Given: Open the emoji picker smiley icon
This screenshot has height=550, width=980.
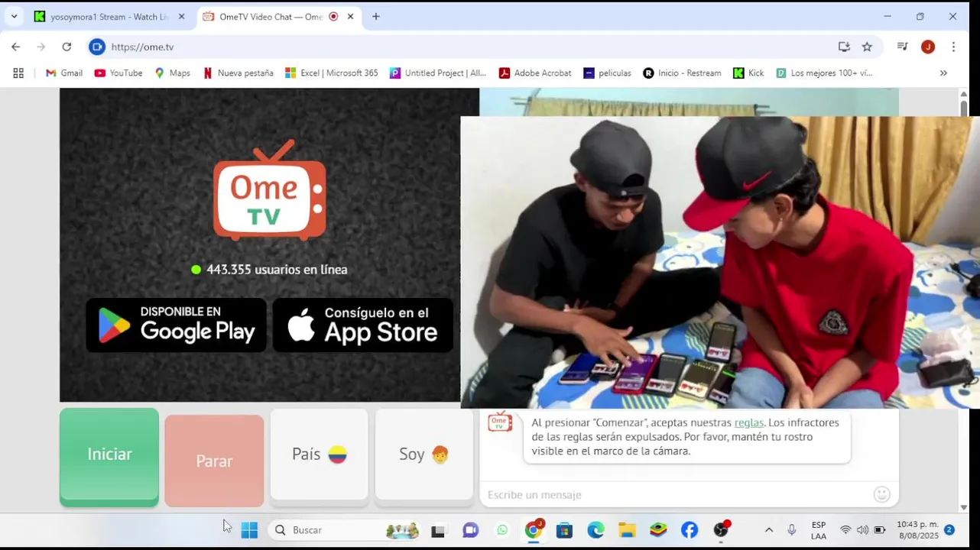Looking at the screenshot, I should click(x=881, y=494).
